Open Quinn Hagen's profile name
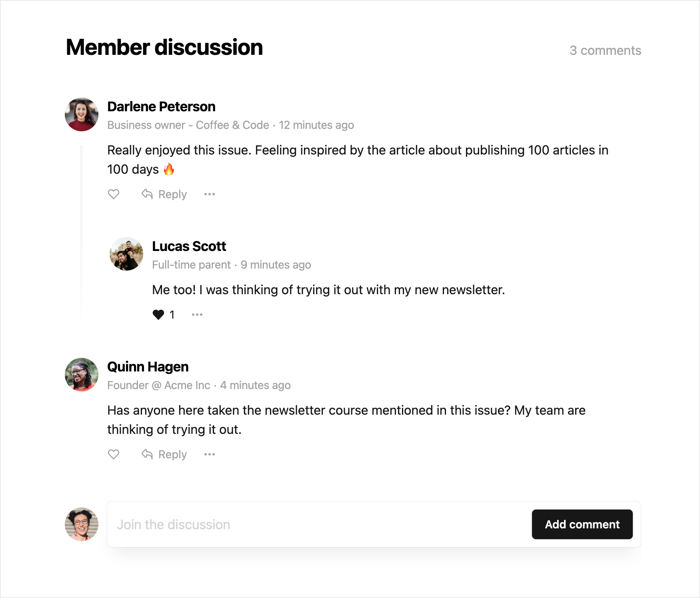This screenshot has height=598, width=700. [x=148, y=367]
